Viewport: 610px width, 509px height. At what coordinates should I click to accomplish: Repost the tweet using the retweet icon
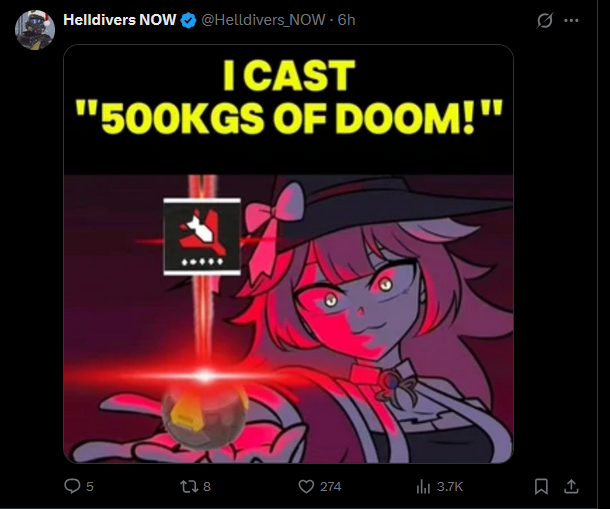click(x=189, y=486)
